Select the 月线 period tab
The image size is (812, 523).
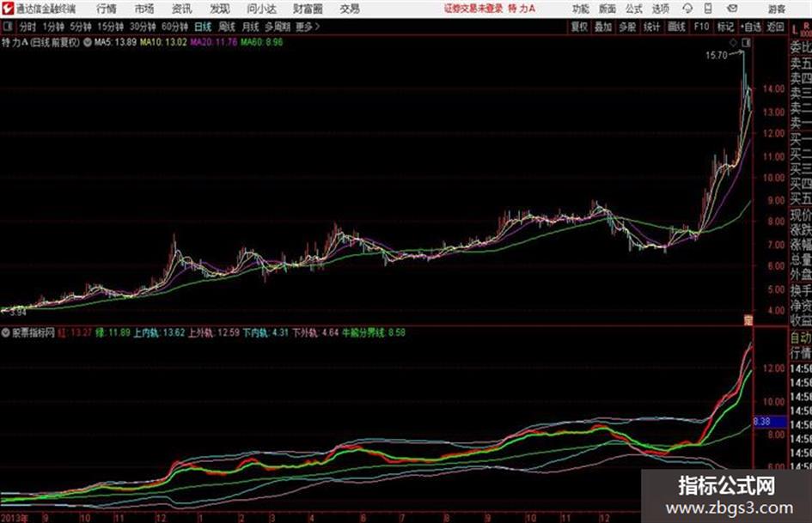coord(251,27)
